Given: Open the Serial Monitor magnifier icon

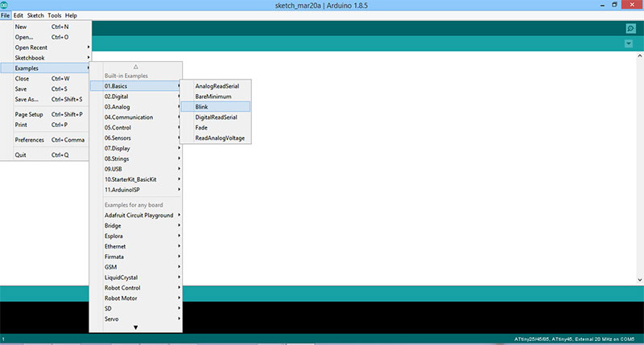Looking at the screenshot, I should pos(630,28).
